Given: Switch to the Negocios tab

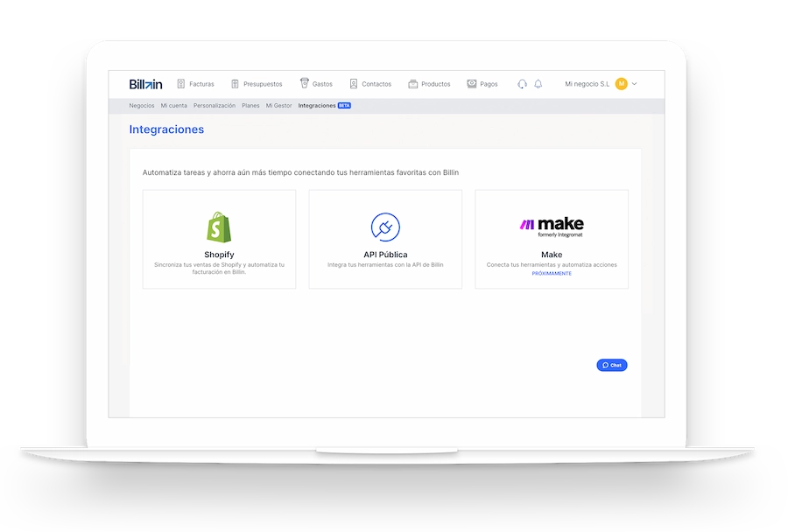Looking at the screenshot, I should point(142,105).
